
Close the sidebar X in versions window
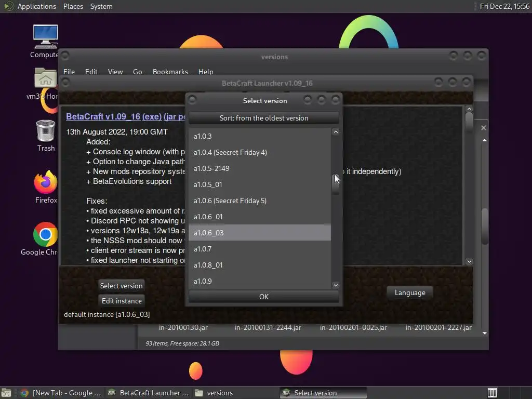484,128
